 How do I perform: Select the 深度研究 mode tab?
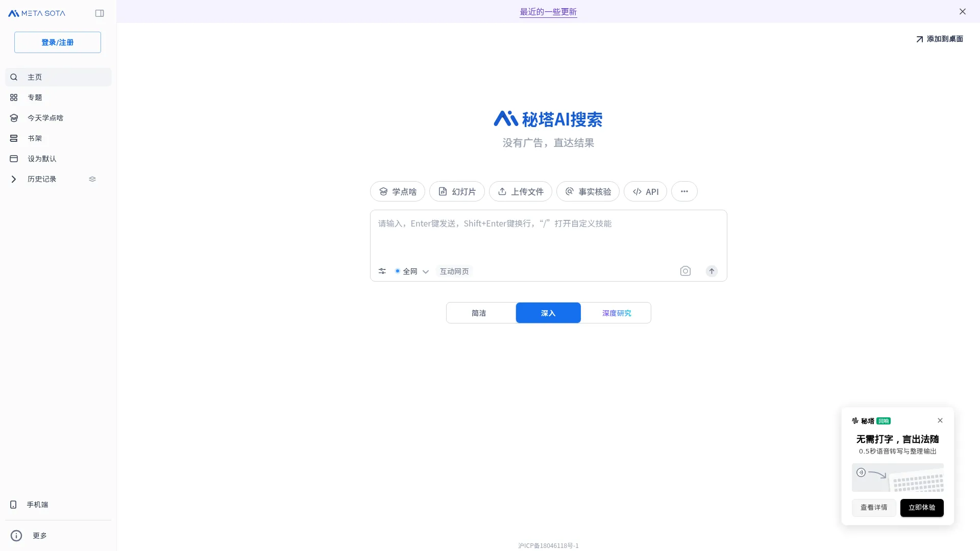[616, 313]
